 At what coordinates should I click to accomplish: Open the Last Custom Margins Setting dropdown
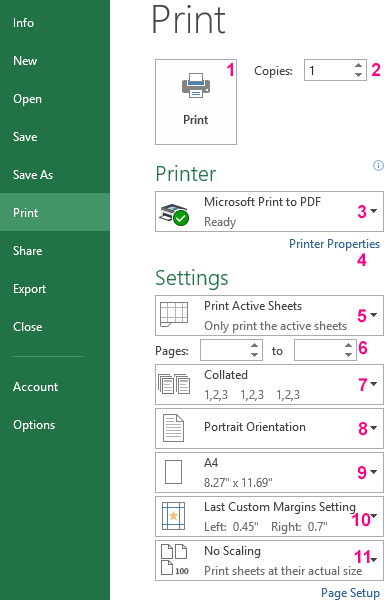point(269,516)
